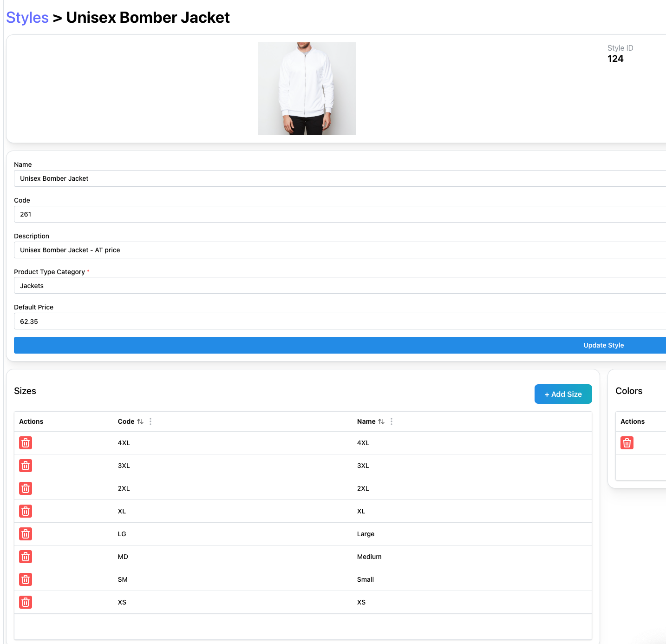Screen dimensions: 666x644
Task: Delete the XL size row
Action: 26,511
